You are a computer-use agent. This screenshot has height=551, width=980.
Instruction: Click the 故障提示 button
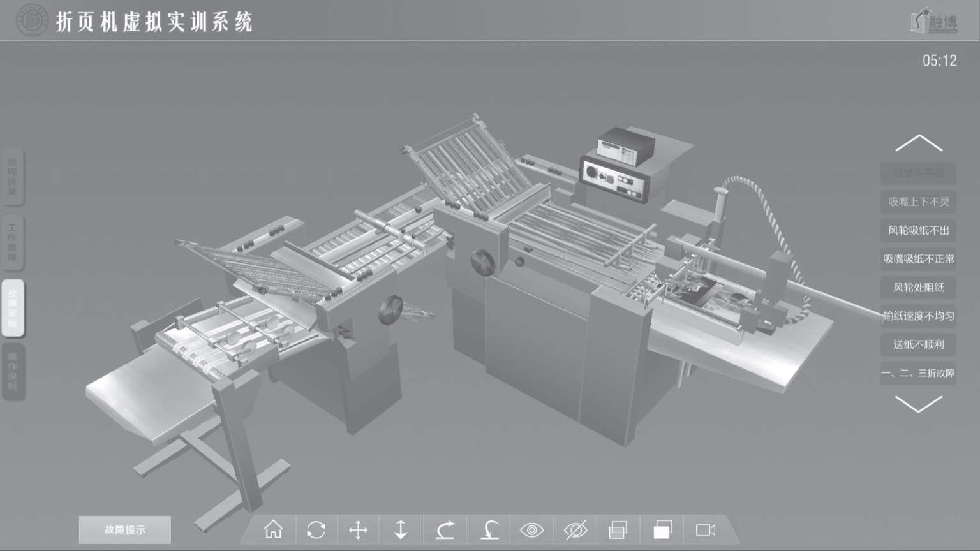(125, 529)
